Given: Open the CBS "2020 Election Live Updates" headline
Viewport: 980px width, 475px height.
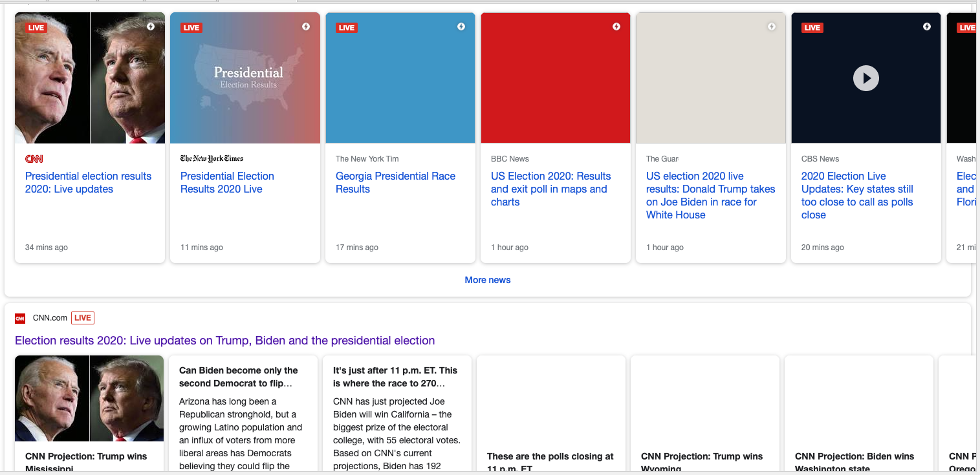Looking at the screenshot, I should [857, 195].
